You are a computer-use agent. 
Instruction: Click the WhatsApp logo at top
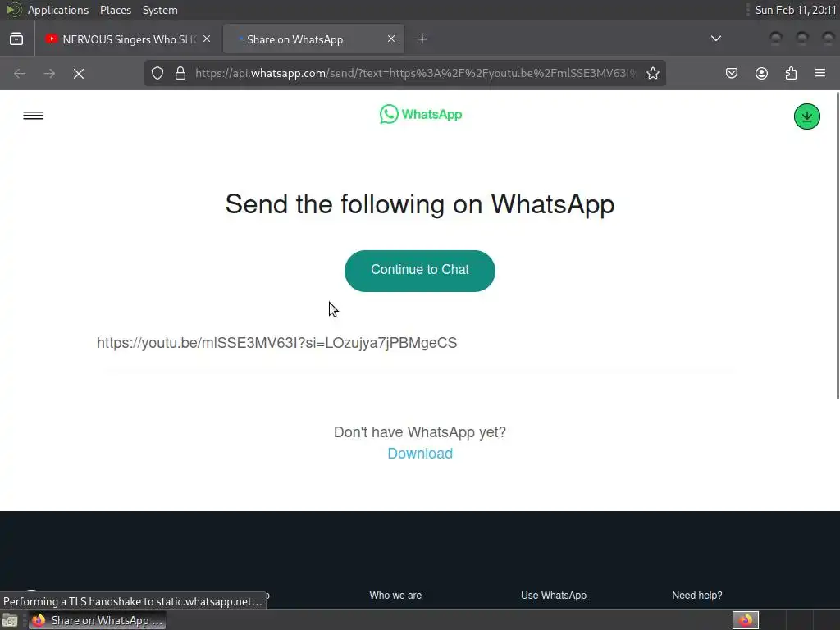(421, 114)
